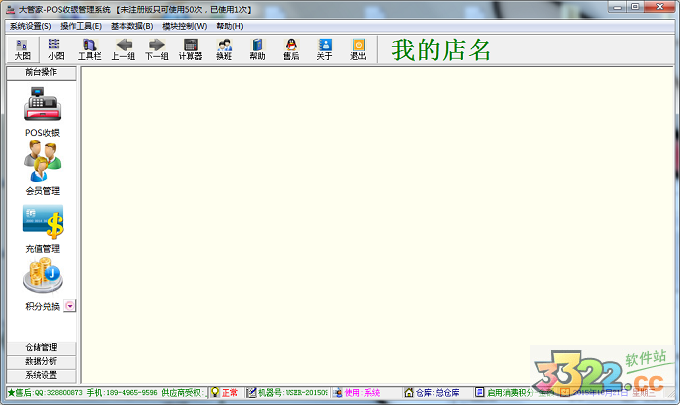680x405 pixels.
Task: Switch to small icon view (小图)
Action: [56, 49]
